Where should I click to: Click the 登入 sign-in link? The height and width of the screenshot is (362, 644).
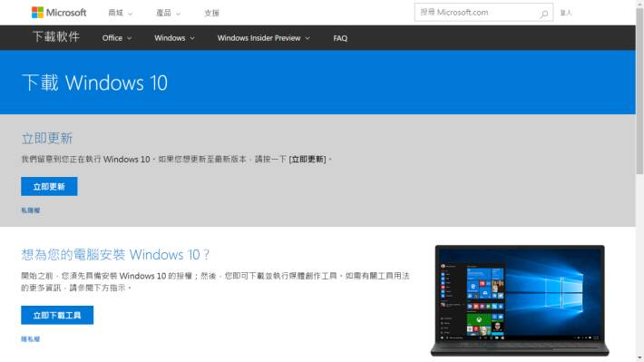[x=566, y=13]
